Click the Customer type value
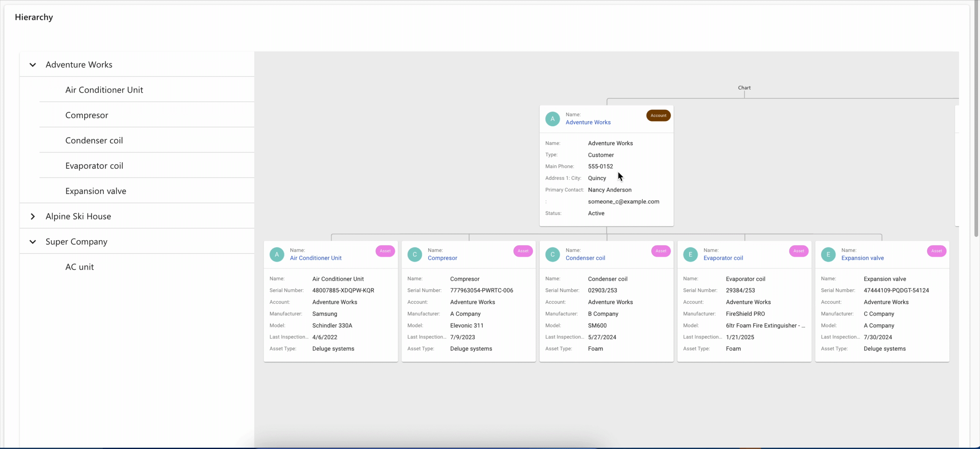This screenshot has height=449, width=980. click(x=601, y=155)
